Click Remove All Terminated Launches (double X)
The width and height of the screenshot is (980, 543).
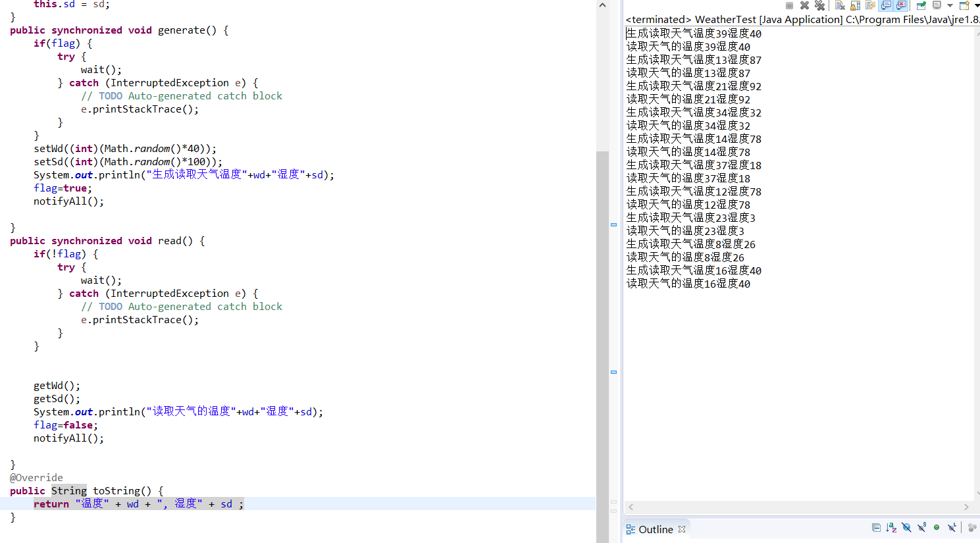(819, 5)
